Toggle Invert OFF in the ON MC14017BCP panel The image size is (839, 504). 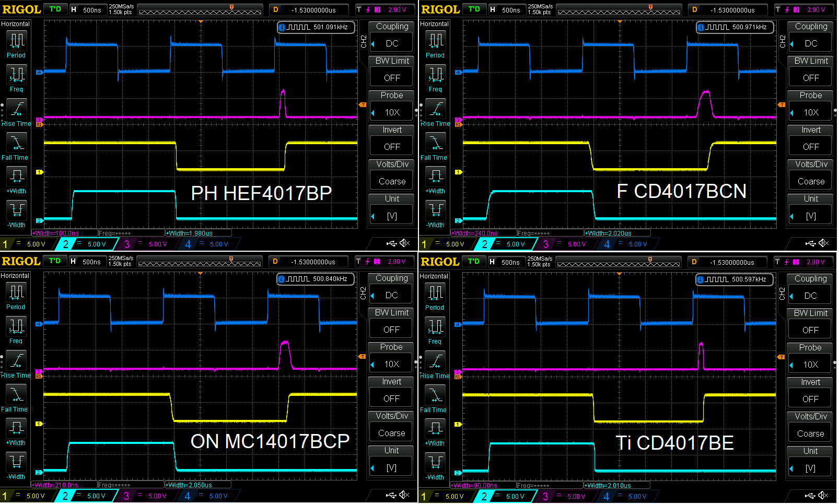(391, 392)
